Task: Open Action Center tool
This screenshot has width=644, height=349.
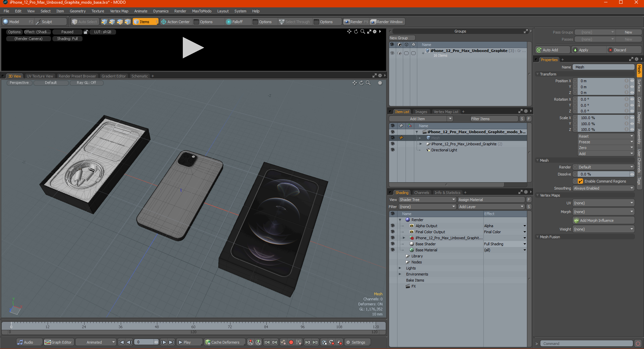Action: (175, 22)
